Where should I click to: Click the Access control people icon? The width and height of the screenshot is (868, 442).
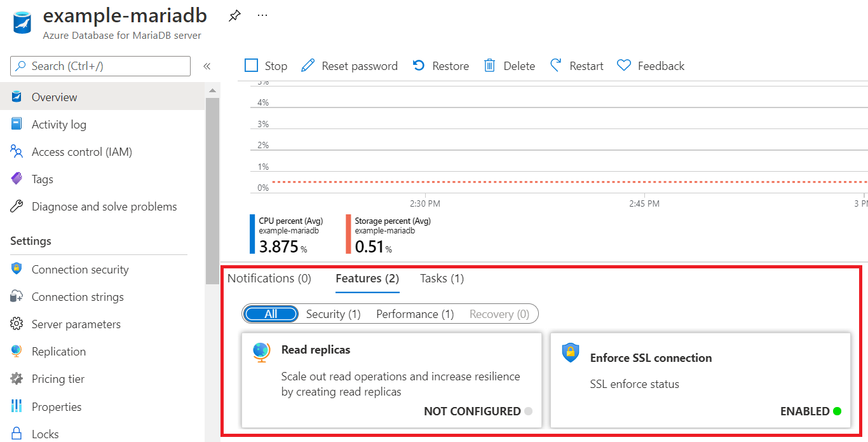(x=17, y=151)
